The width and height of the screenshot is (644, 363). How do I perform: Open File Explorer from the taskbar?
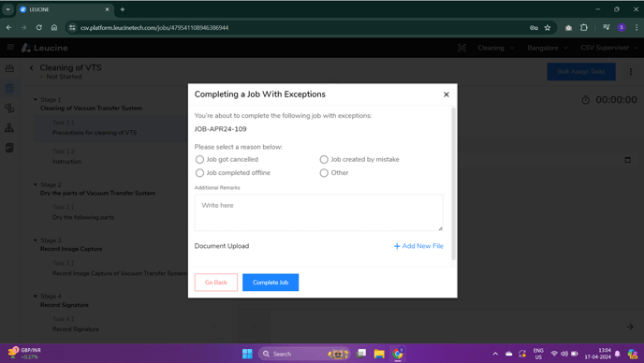[x=379, y=354]
